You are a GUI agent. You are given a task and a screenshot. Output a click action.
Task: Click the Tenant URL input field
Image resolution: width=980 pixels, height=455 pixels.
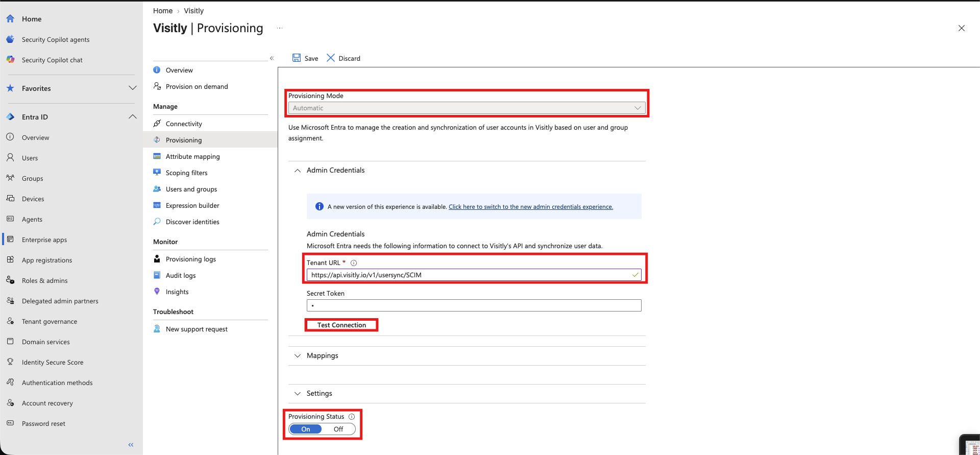click(474, 275)
